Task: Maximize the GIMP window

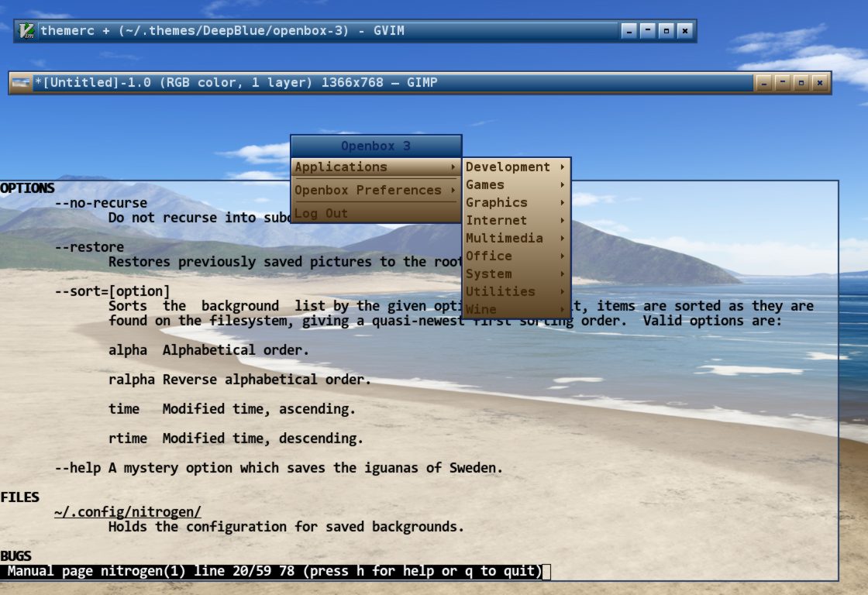Action: pos(801,83)
